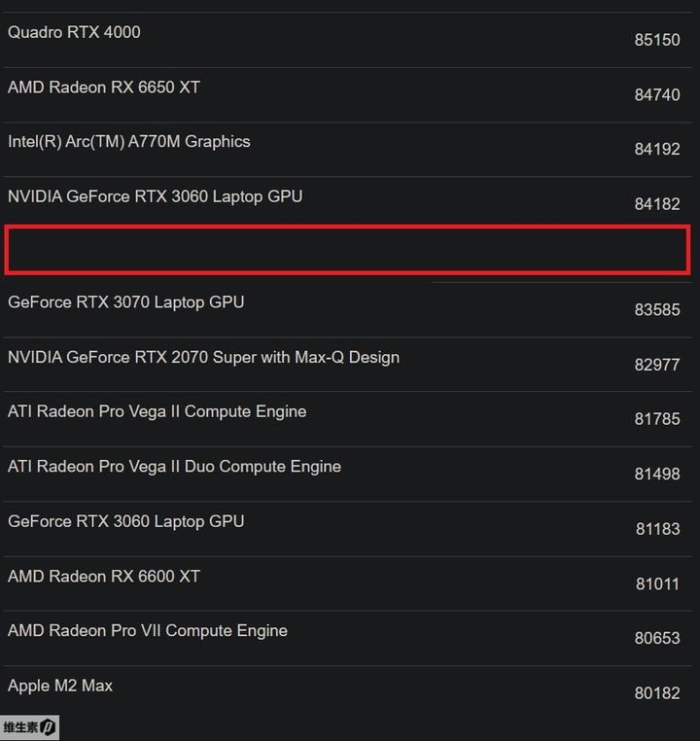The height and width of the screenshot is (741, 700).
Task: Click the 83585 benchmark score
Action: point(657,310)
